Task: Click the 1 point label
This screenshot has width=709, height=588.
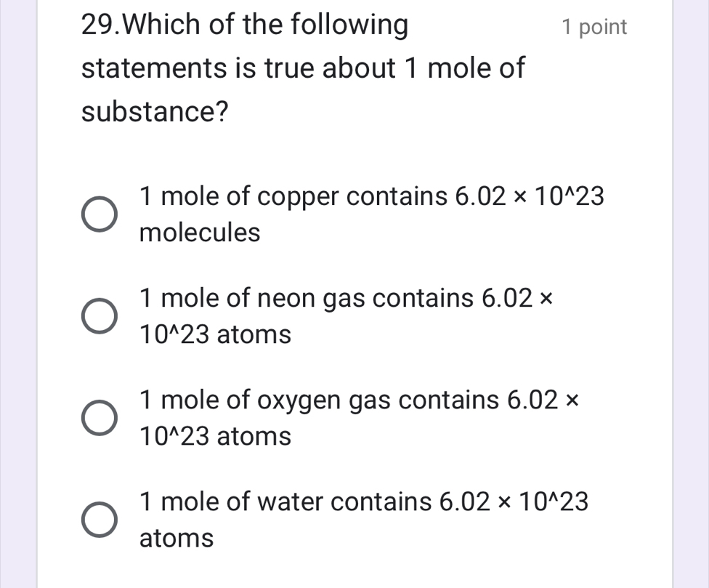Action: 595,26
